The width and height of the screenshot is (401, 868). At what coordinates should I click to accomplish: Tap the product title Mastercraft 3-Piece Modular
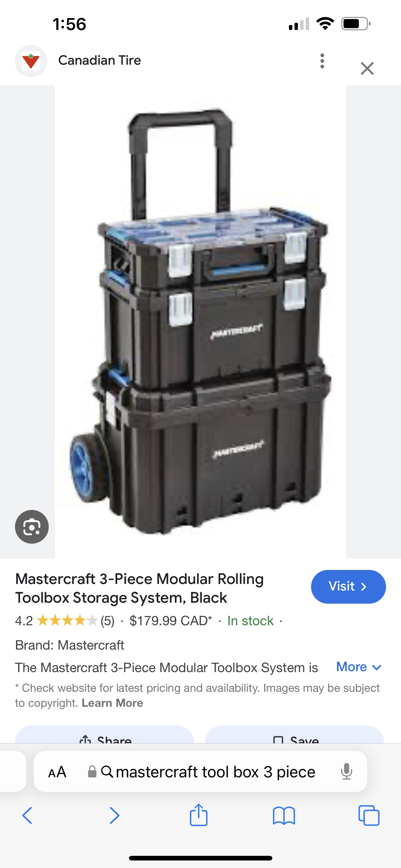tap(139, 588)
